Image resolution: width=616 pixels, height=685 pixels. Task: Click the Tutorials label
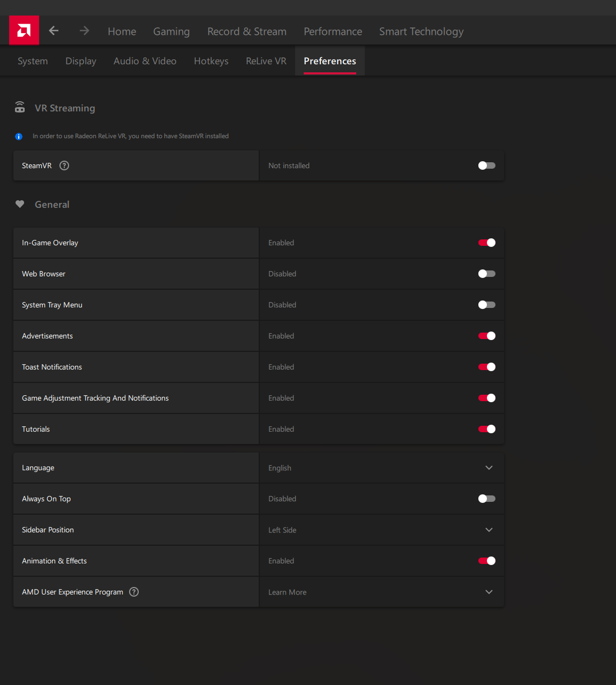point(36,429)
